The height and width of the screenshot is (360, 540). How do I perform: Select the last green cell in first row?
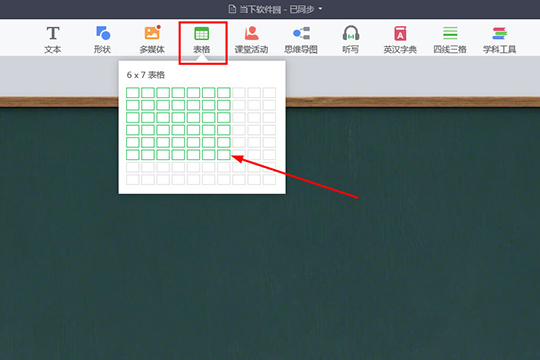coord(224,93)
